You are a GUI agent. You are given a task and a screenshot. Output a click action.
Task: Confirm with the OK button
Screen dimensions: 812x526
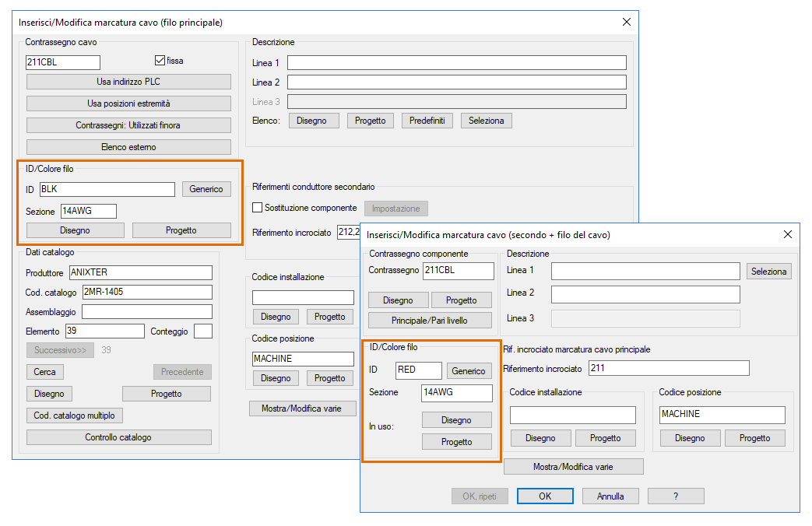coord(545,496)
